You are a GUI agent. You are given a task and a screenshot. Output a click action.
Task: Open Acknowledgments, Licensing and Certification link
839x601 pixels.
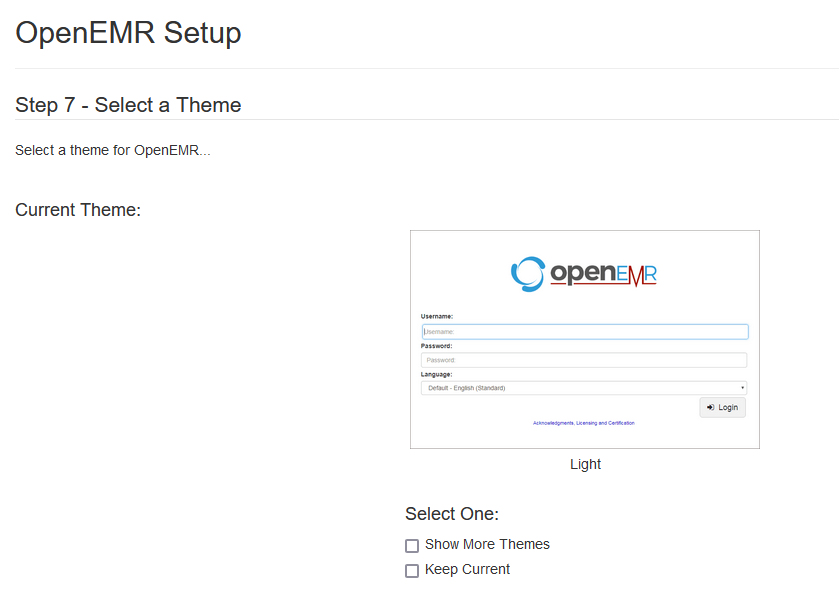point(583,423)
